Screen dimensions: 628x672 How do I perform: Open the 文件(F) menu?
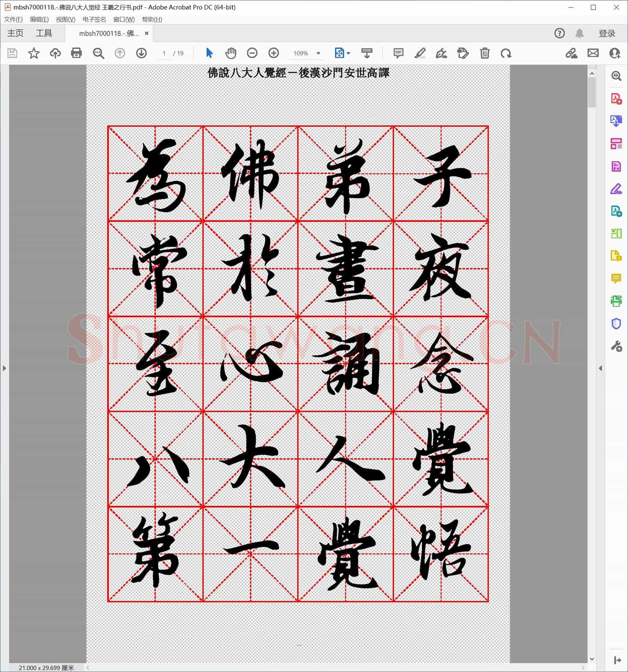pyautogui.click(x=13, y=19)
